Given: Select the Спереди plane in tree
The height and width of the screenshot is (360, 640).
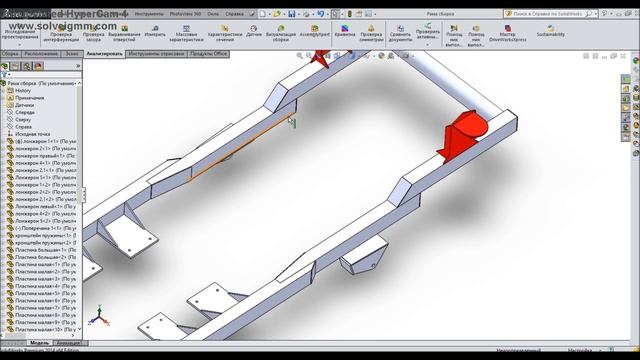Looking at the screenshot, I should [24, 112].
